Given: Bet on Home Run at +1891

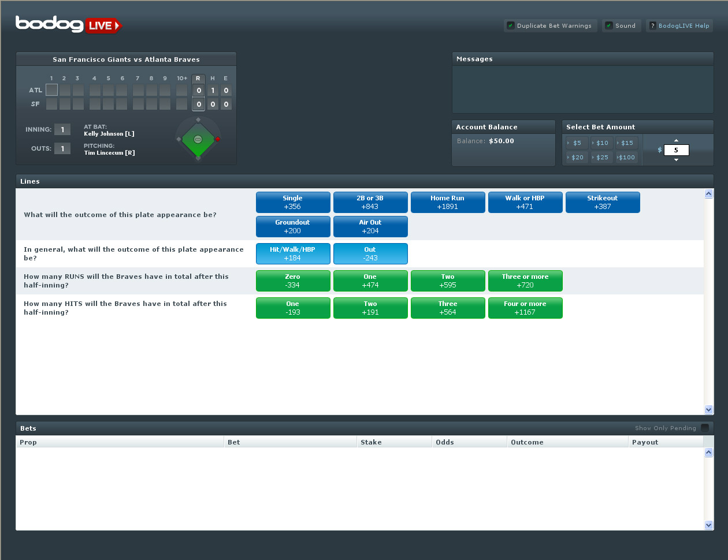Looking at the screenshot, I should 448,202.
